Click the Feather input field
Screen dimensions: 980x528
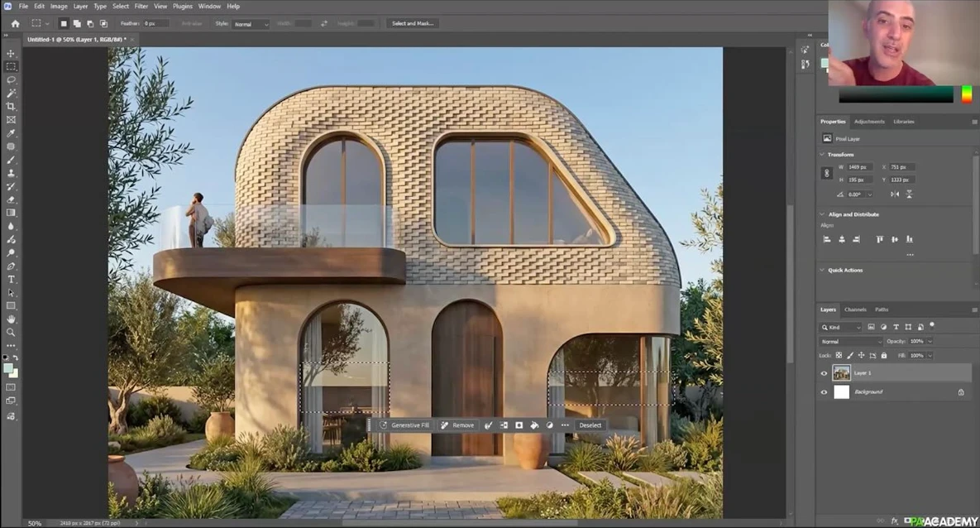pyautogui.click(x=155, y=23)
